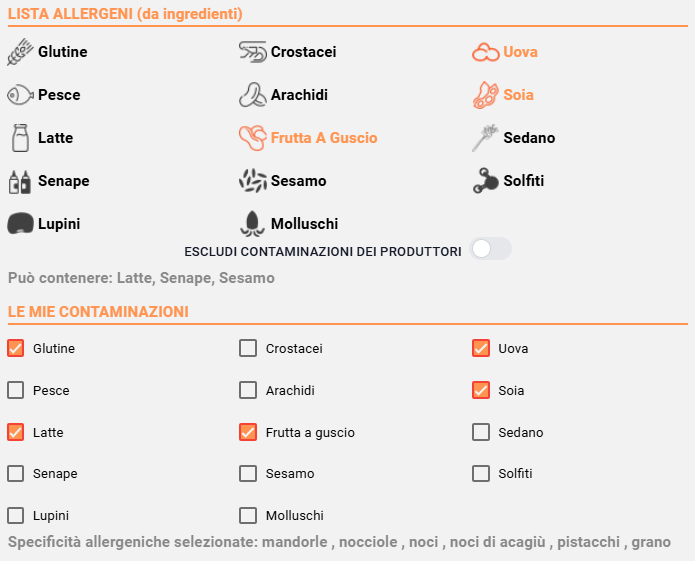Select the orange Uova eggs icon
The image size is (695, 561).
pos(486,52)
